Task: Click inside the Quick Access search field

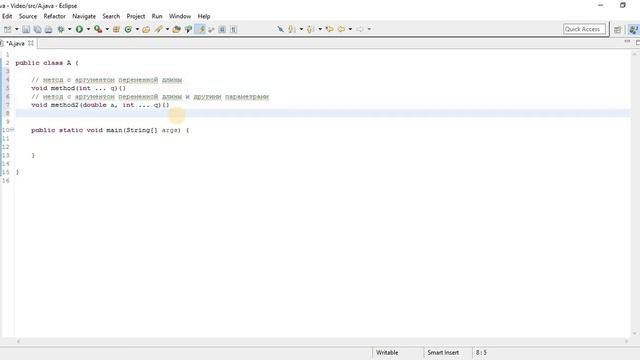Action: click(x=584, y=29)
